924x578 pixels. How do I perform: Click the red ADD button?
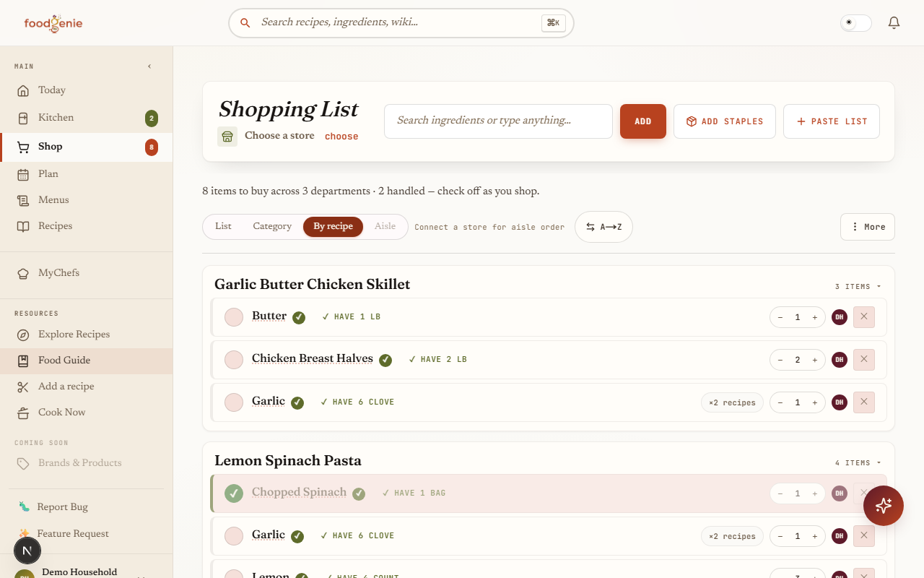[643, 121]
